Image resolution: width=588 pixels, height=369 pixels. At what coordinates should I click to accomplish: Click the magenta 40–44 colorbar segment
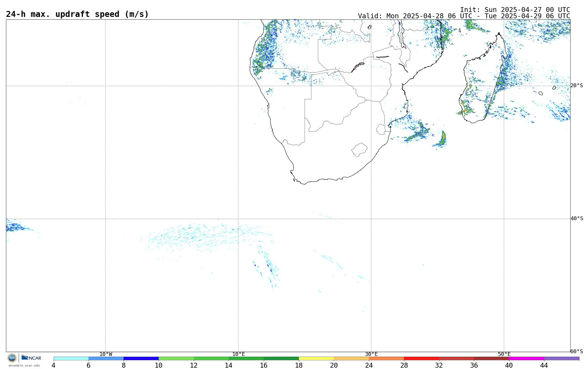point(526,359)
